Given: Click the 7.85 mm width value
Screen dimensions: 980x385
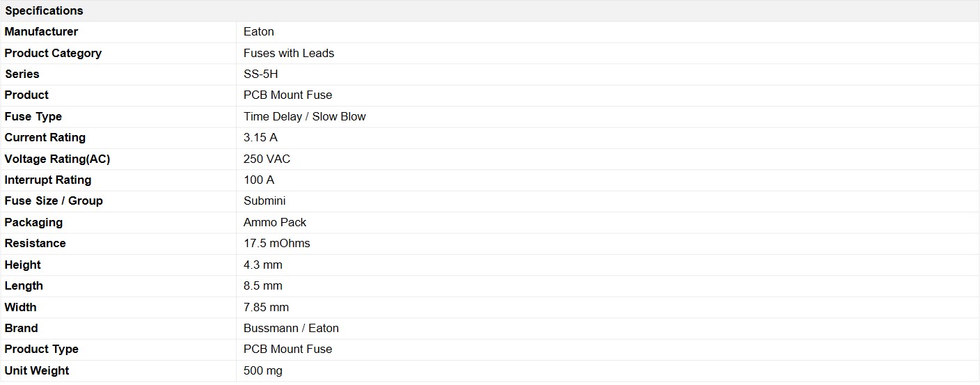Looking at the screenshot, I should point(266,307).
